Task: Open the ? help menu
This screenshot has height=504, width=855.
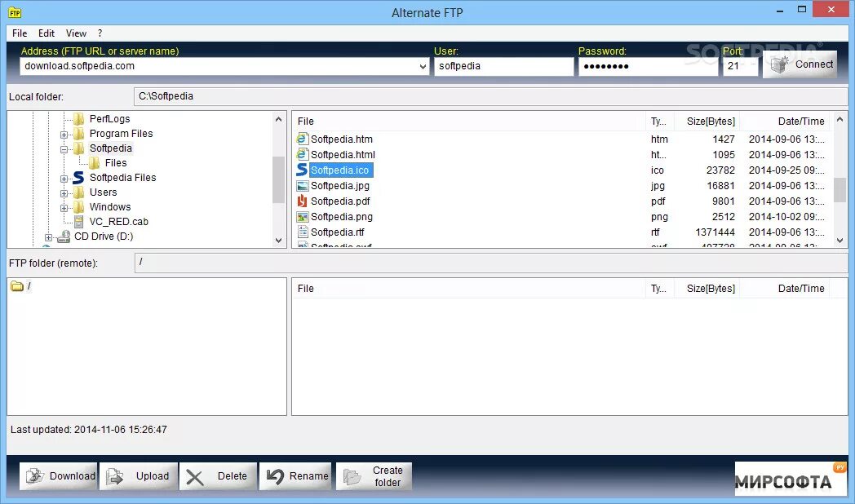Action: pyautogui.click(x=100, y=33)
